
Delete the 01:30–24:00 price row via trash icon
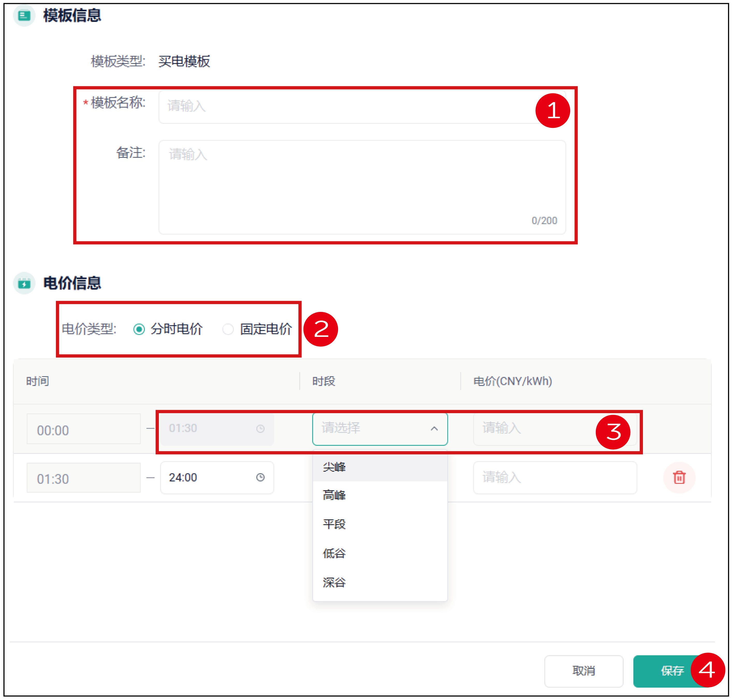[x=680, y=478]
